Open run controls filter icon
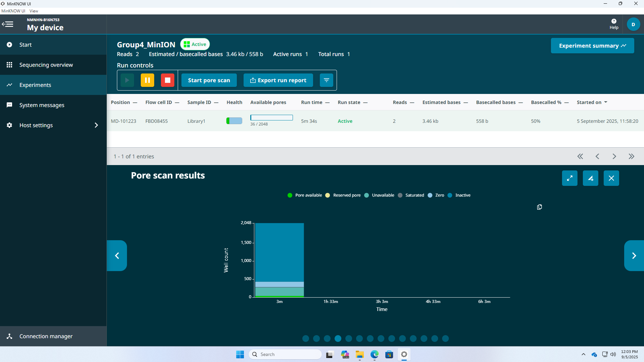The width and height of the screenshot is (644, 362). point(326,80)
